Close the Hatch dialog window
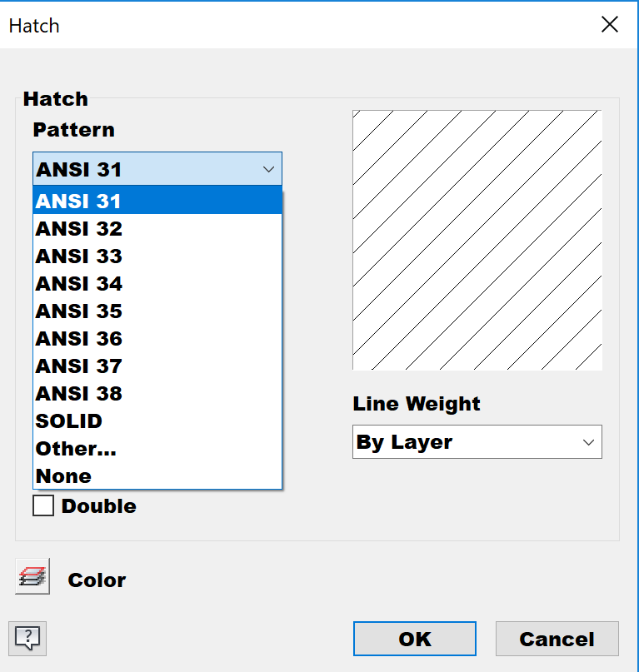 [x=609, y=25]
